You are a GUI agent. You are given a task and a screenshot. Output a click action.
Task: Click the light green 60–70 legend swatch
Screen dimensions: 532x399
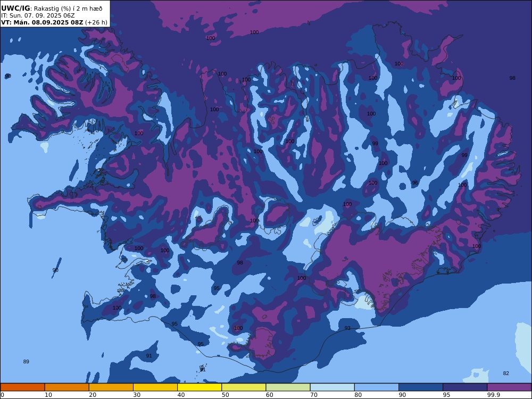(288, 387)
